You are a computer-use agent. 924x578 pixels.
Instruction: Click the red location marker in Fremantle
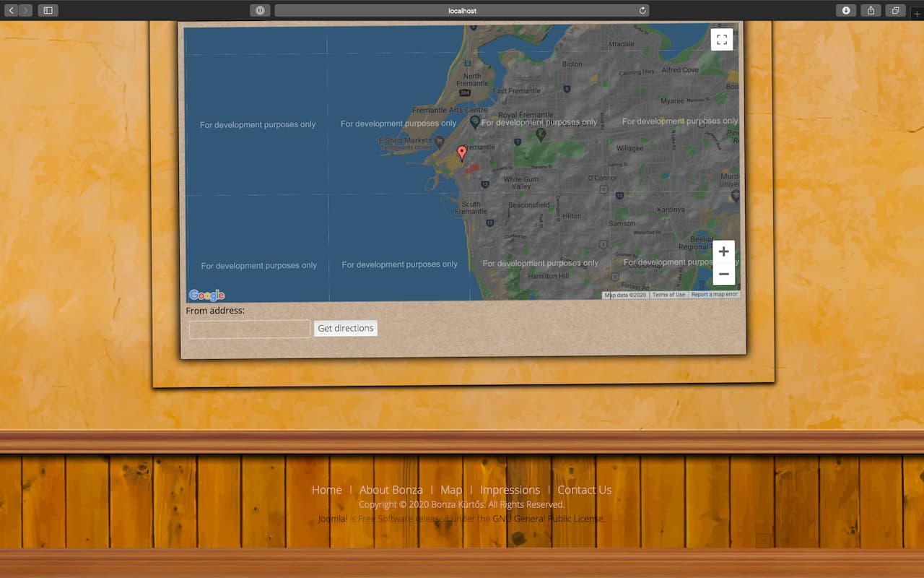coord(462,153)
